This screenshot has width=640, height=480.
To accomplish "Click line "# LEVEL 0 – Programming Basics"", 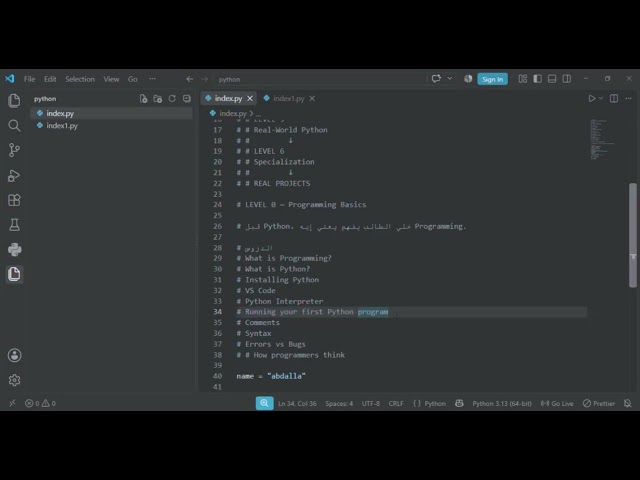I will pos(301,204).
